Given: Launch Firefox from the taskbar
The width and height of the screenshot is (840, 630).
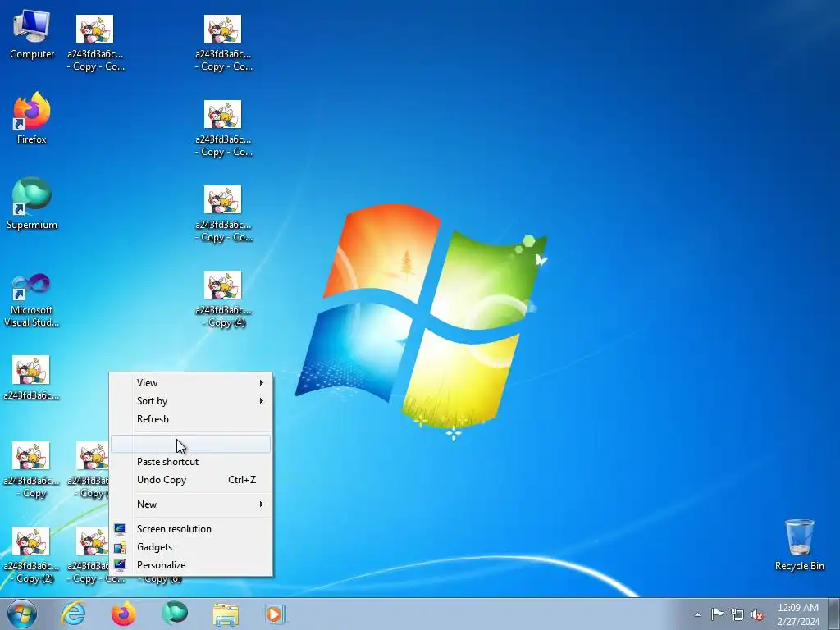Looking at the screenshot, I should coord(123,614).
